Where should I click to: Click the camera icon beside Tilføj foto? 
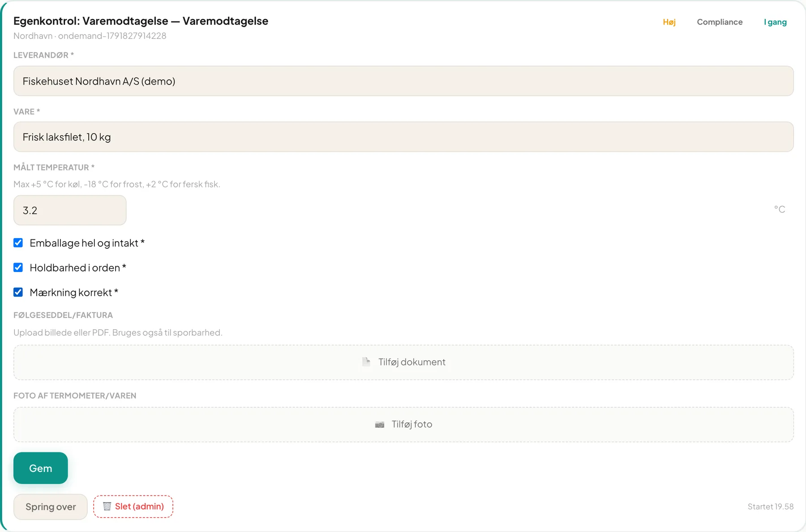pyautogui.click(x=380, y=424)
